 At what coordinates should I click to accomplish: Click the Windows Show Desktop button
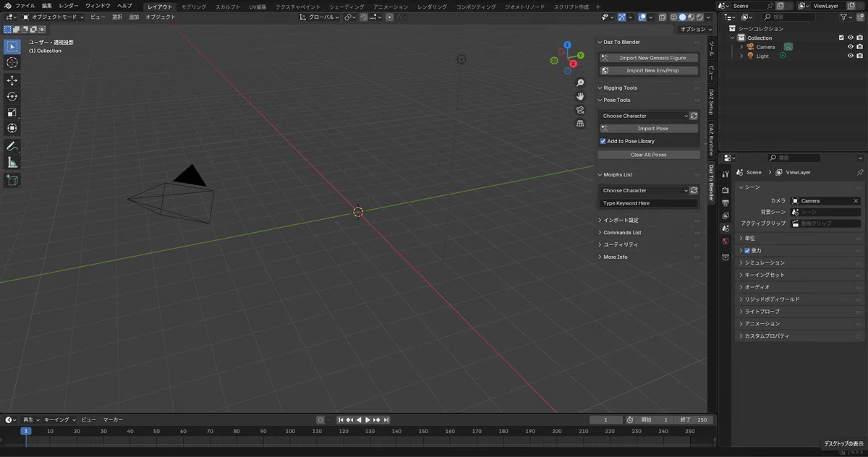843,443
